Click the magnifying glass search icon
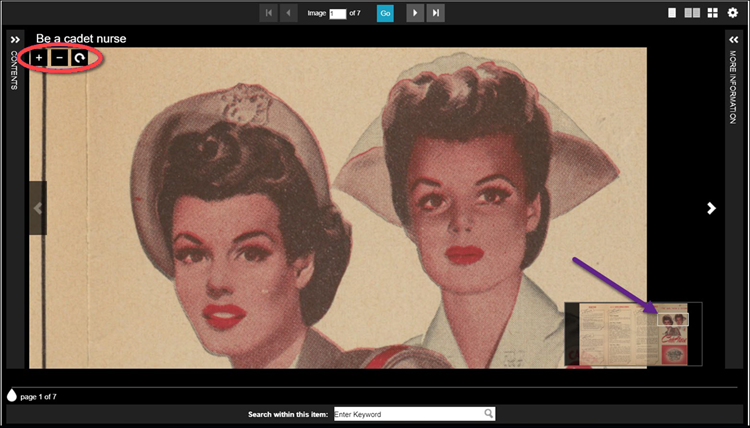Image resolution: width=750 pixels, height=428 pixels. 489,414
